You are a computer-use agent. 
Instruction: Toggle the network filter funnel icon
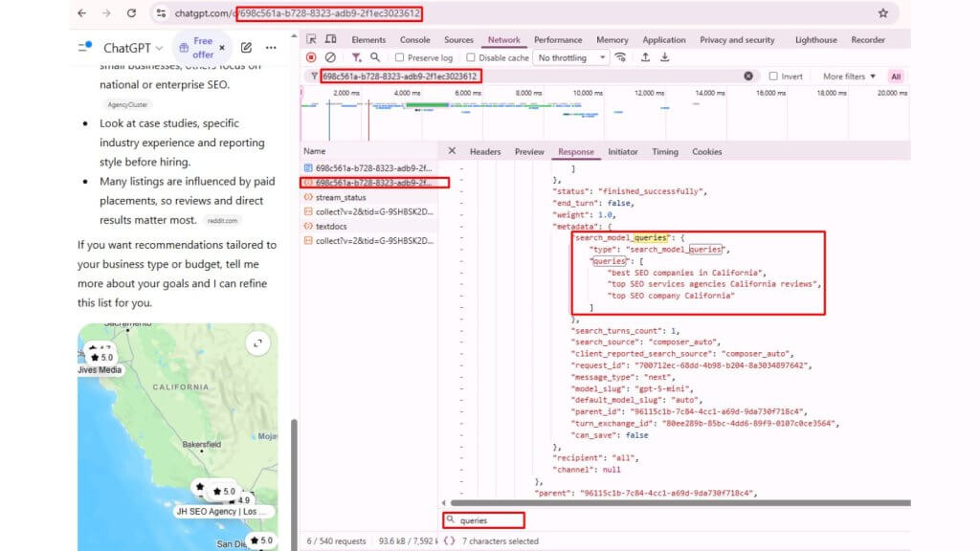pos(356,57)
